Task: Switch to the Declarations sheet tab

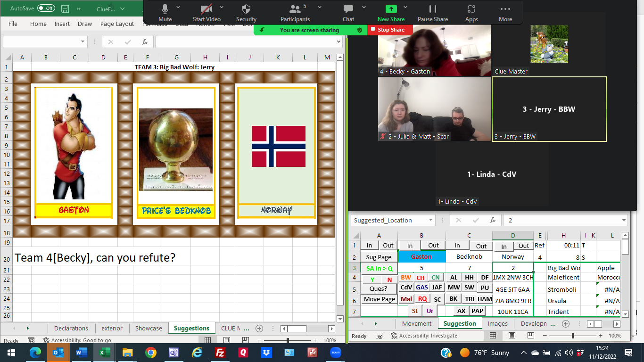Action: [x=71, y=329]
